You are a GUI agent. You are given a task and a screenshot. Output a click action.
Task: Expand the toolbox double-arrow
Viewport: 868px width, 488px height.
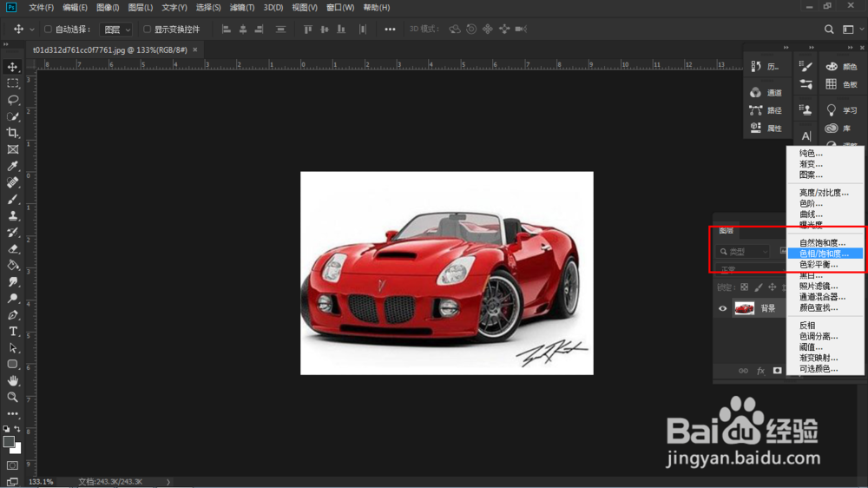tap(6, 44)
